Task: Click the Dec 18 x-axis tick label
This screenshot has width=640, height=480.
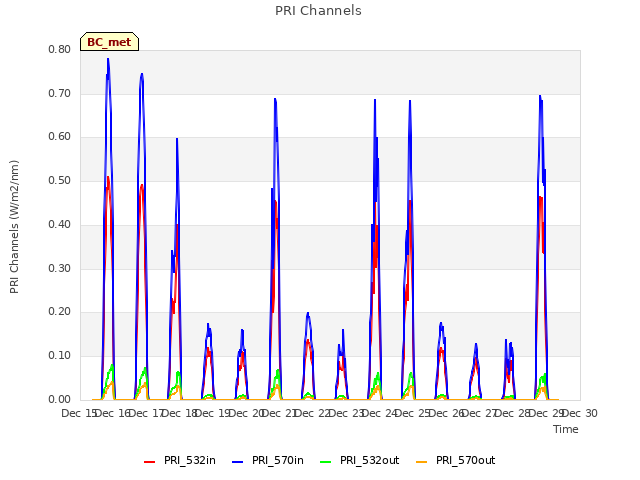Action: coord(179,413)
